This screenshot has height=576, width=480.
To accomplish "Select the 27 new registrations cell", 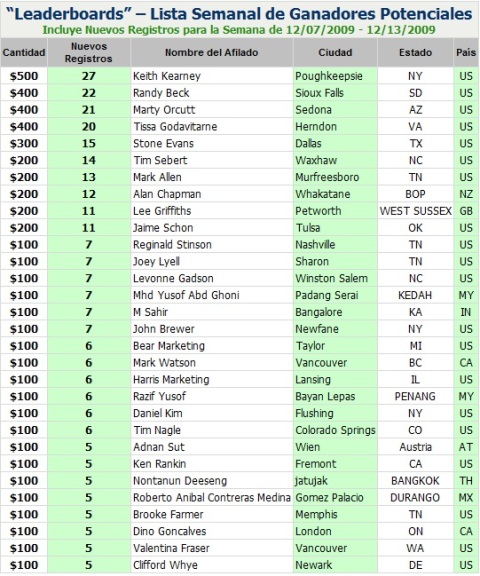I will click(89, 76).
